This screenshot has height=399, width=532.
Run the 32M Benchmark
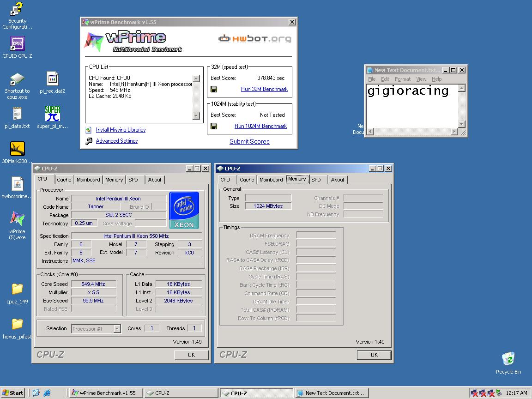click(264, 89)
